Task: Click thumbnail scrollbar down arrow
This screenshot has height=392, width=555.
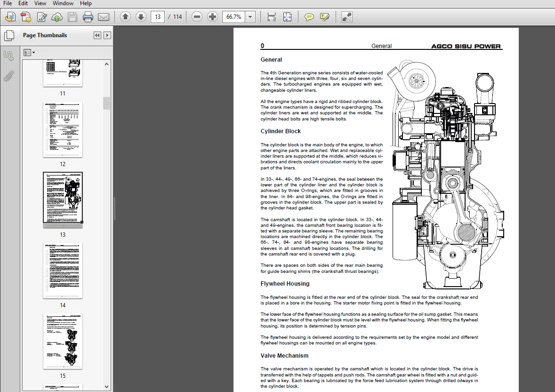Action: [x=106, y=387]
